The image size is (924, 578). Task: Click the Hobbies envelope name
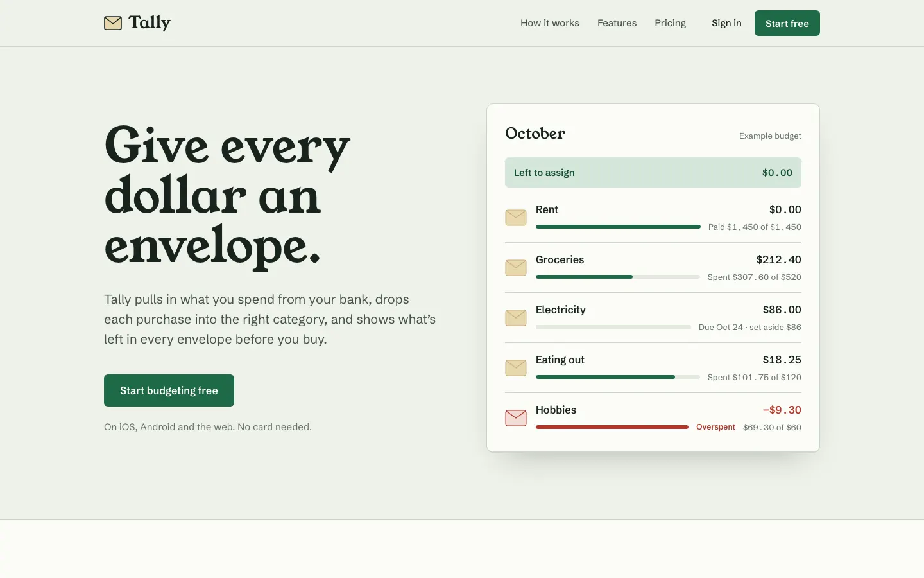pyautogui.click(x=556, y=410)
